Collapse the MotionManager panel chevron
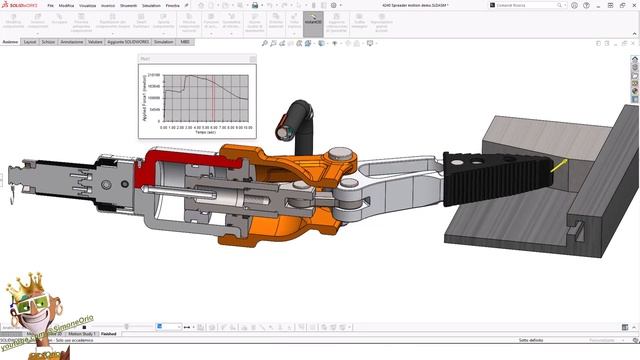The image size is (640, 360). [634, 327]
